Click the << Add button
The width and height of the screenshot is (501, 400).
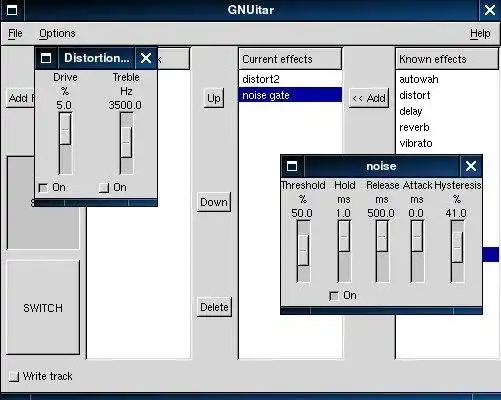tap(369, 98)
